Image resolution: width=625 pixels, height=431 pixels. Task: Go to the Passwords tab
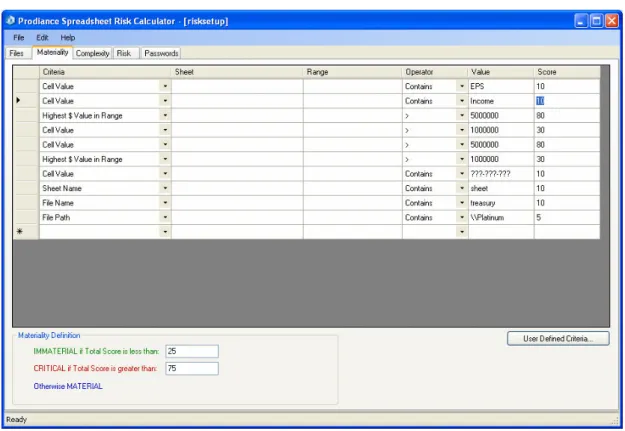161,53
